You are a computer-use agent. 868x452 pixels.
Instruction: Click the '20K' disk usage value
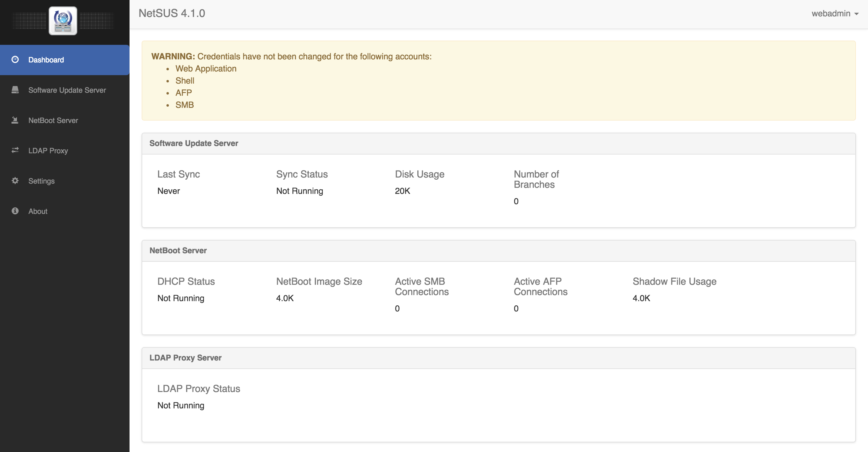pyautogui.click(x=402, y=191)
